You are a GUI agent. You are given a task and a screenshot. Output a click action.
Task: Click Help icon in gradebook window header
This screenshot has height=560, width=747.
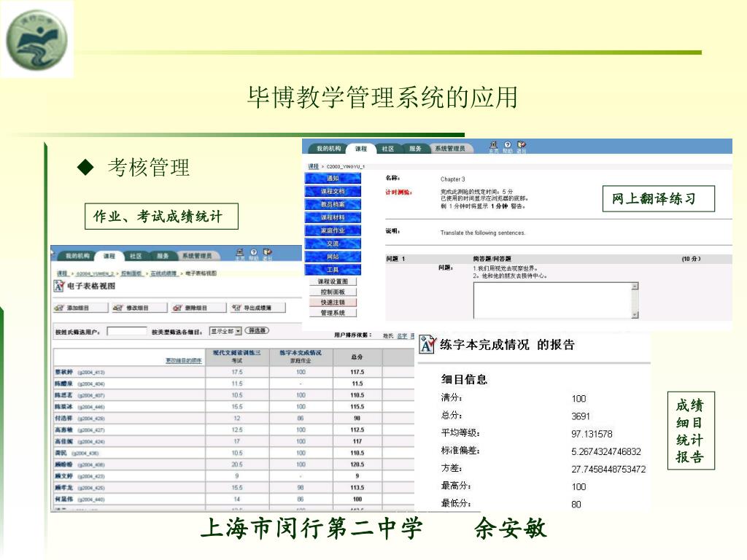(x=253, y=254)
